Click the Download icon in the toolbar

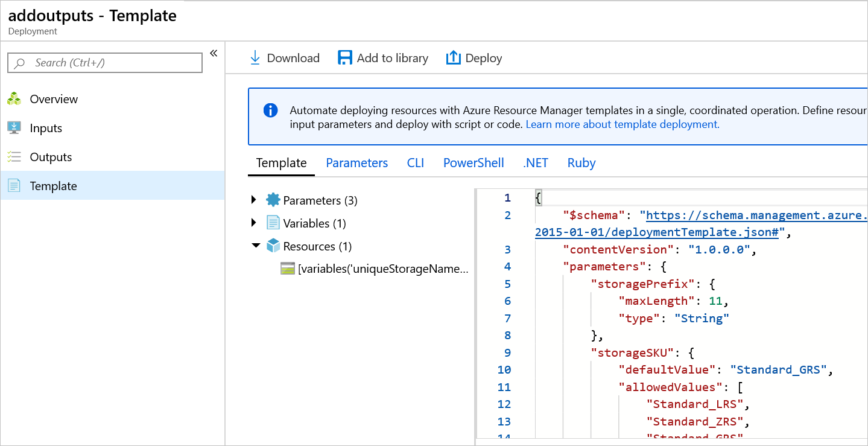click(x=256, y=57)
